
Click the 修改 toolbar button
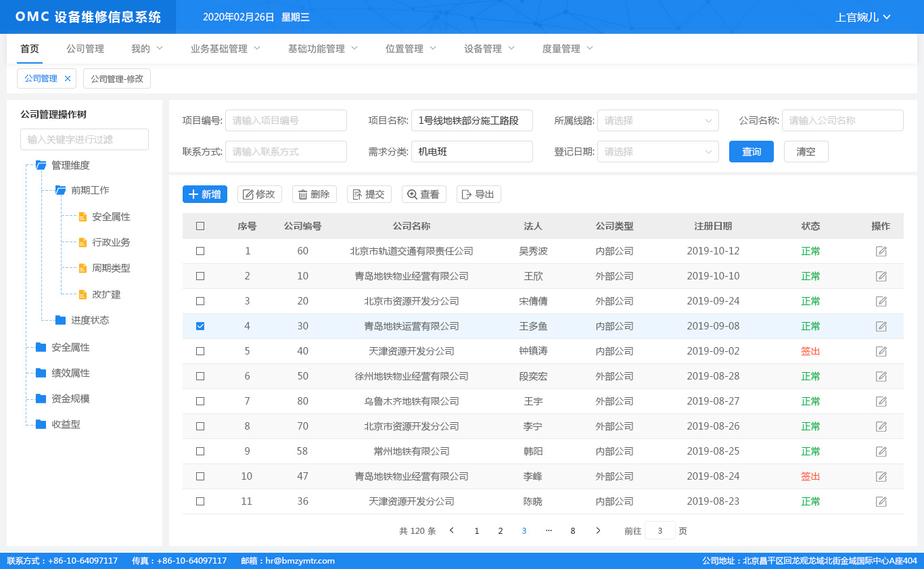click(260, 194)
